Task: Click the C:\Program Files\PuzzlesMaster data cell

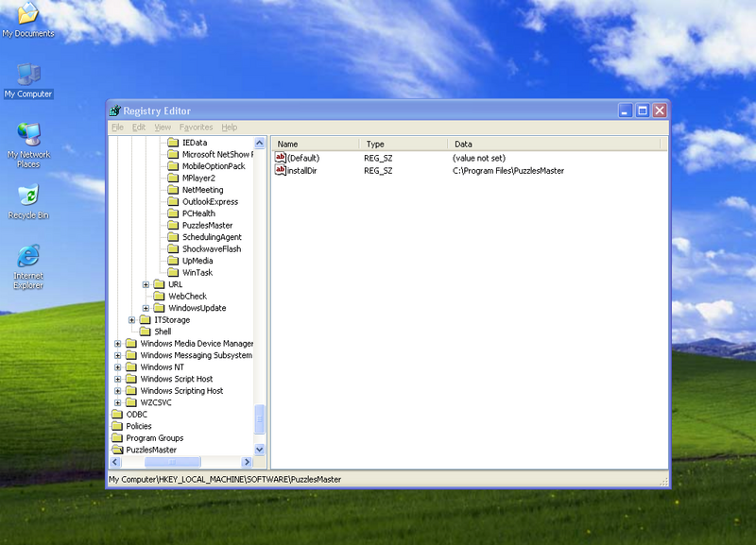Action: (508, 171)
